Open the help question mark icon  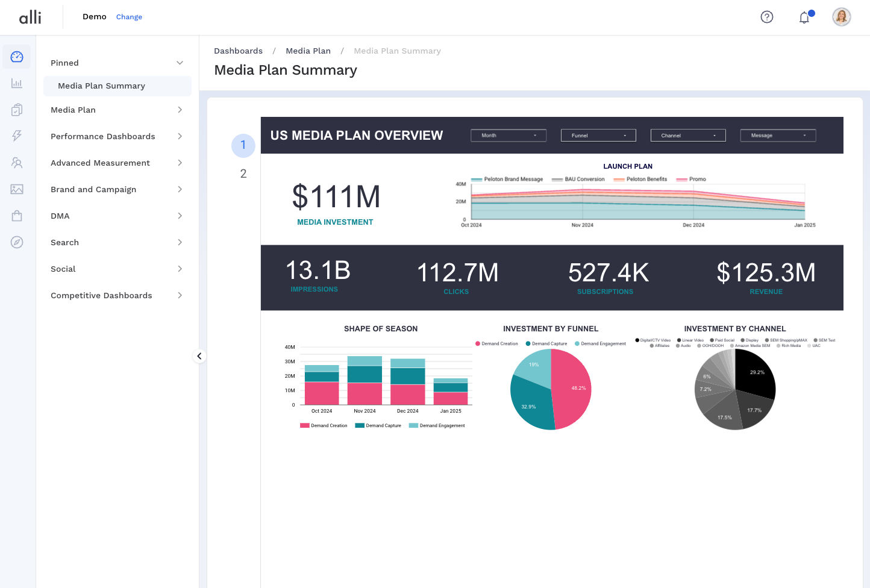(767, 17)
